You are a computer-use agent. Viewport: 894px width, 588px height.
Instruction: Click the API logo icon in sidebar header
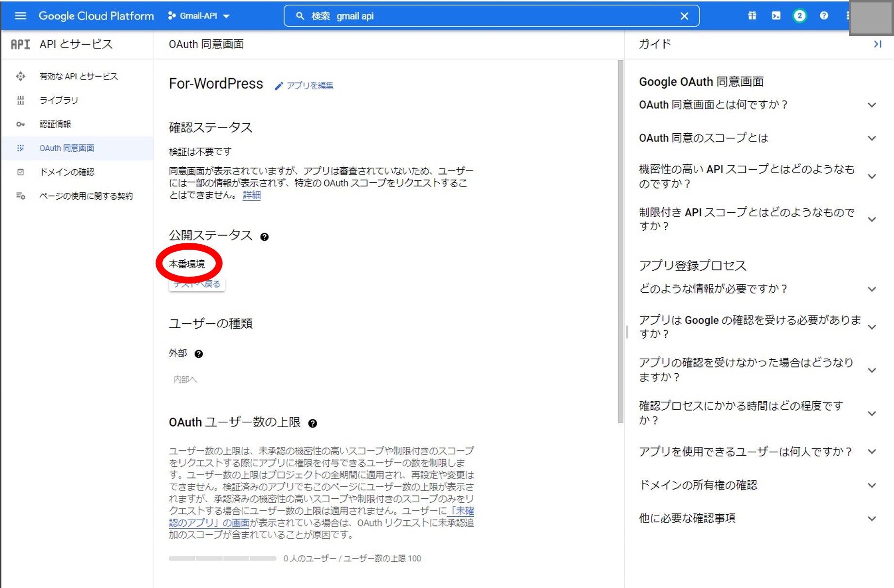20,44
